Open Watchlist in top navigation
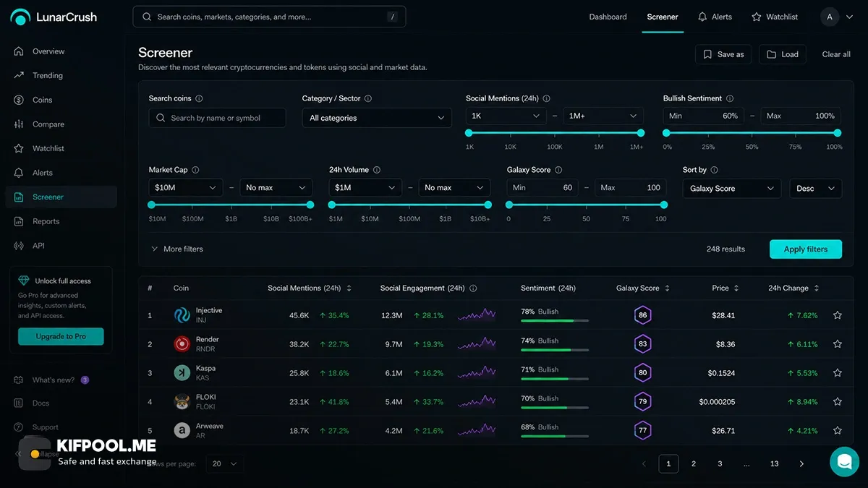This screenshot has width=868, height=488. [775, 17]
